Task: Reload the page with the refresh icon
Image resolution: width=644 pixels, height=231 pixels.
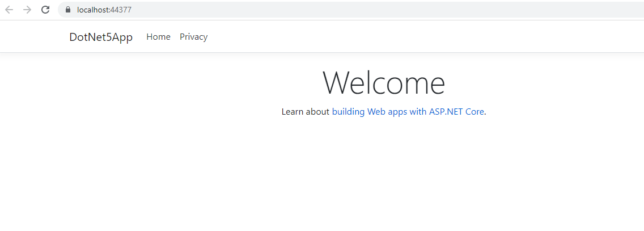Action: pyautogui.click(x=45, y=10)
